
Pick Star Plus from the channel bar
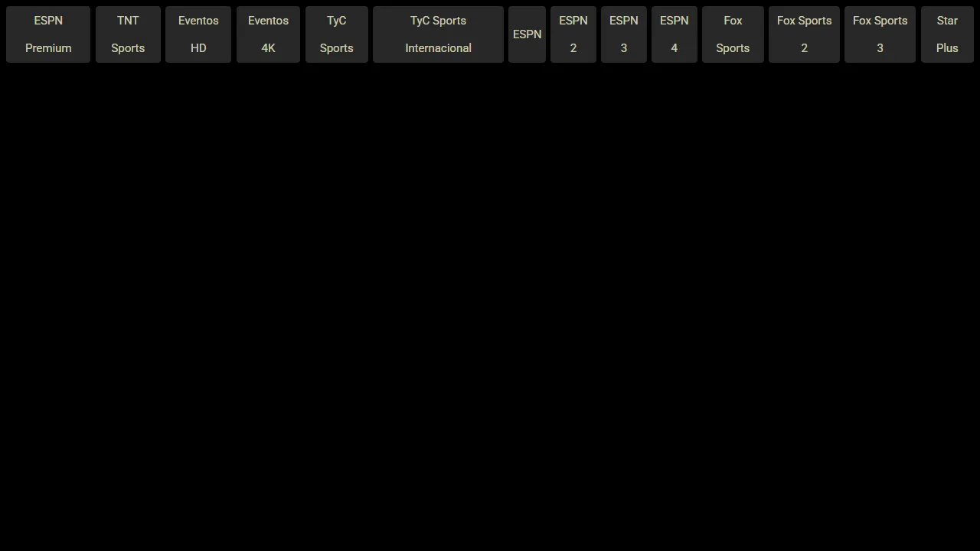(x=947, y=34)
